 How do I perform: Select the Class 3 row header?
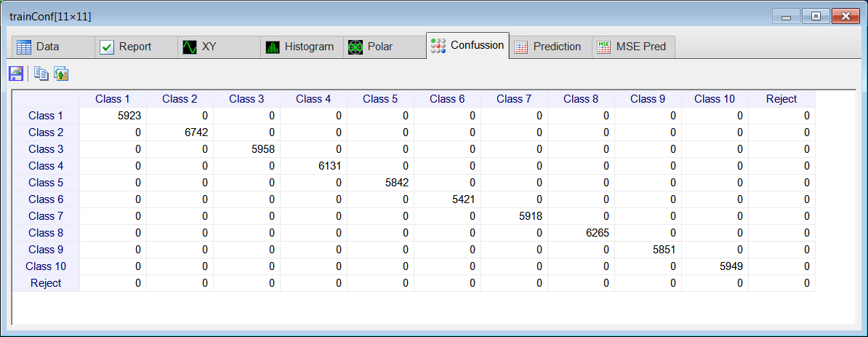46,149
